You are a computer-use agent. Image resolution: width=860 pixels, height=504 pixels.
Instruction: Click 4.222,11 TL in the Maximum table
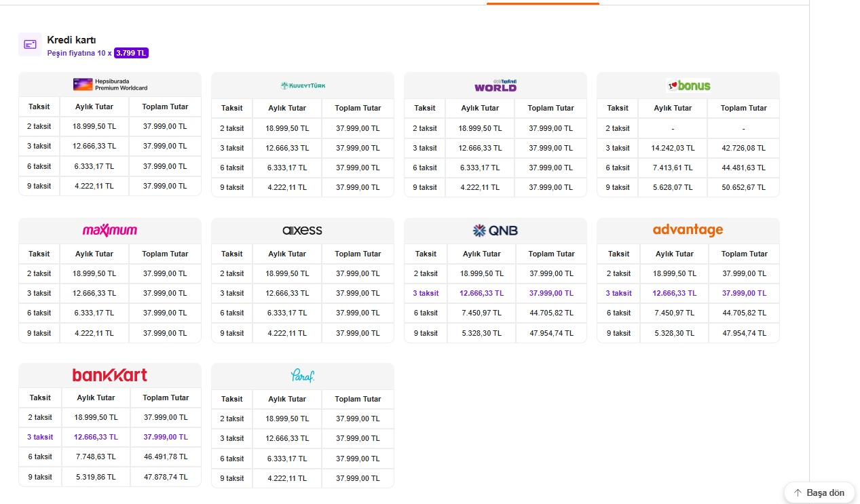tap(94, 333)
